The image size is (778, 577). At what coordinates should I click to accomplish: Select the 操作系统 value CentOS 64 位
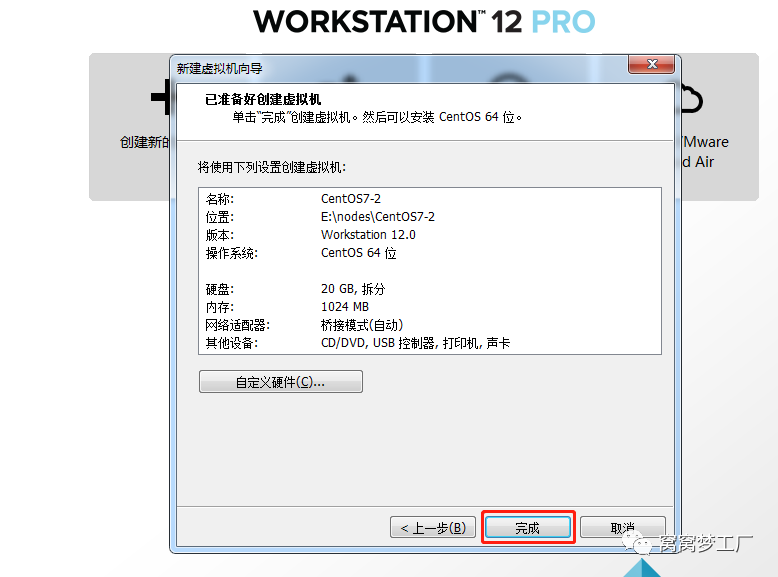[x=358, y=253]
